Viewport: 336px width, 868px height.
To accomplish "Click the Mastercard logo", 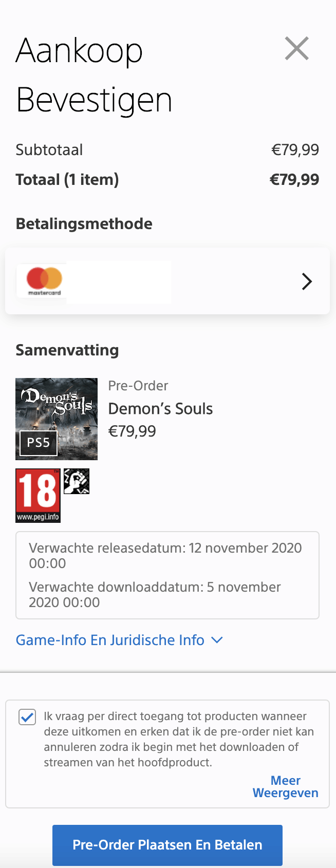I will tap(44, 280).
